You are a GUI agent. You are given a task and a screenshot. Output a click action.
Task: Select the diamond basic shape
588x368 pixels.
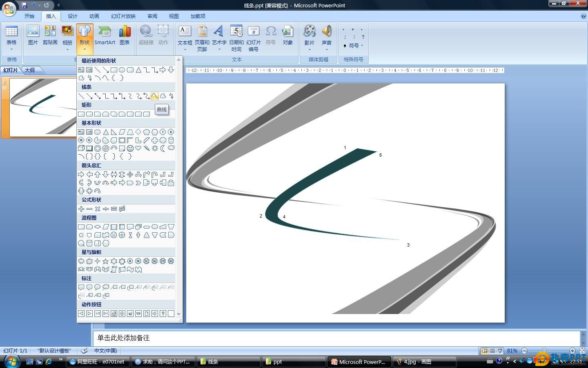pos(138,132)
